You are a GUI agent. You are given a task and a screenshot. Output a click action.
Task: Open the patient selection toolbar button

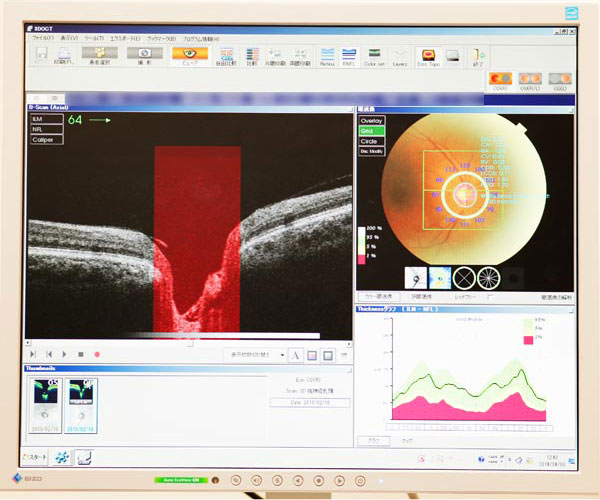99,56
